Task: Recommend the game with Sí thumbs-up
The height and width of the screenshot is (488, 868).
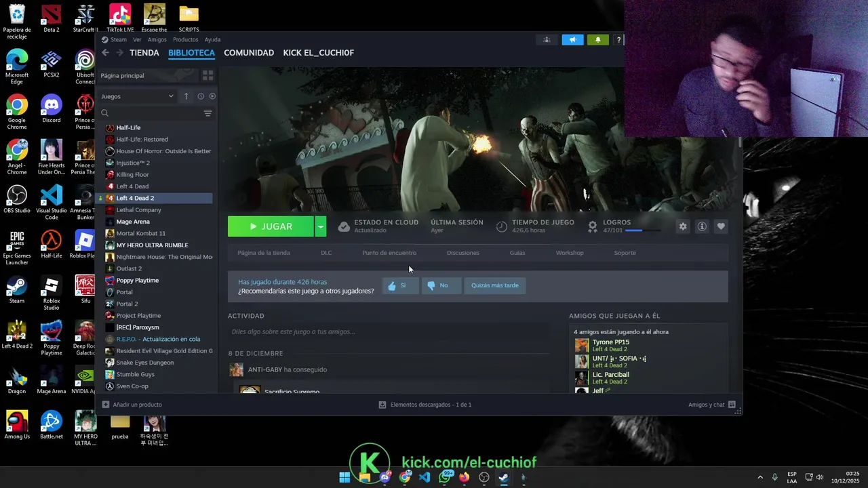Action: pyautogui.click(x=399, y=285)
